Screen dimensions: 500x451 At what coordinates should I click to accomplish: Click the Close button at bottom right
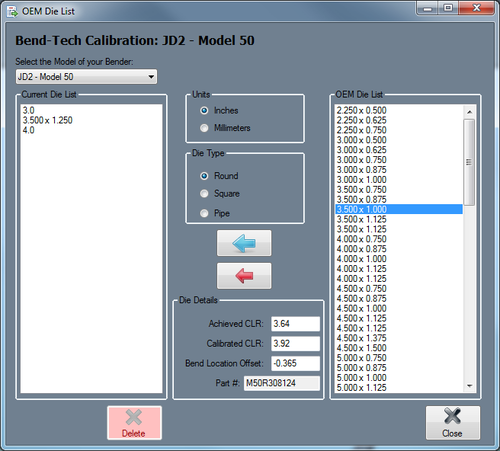(x=453, y=423)
